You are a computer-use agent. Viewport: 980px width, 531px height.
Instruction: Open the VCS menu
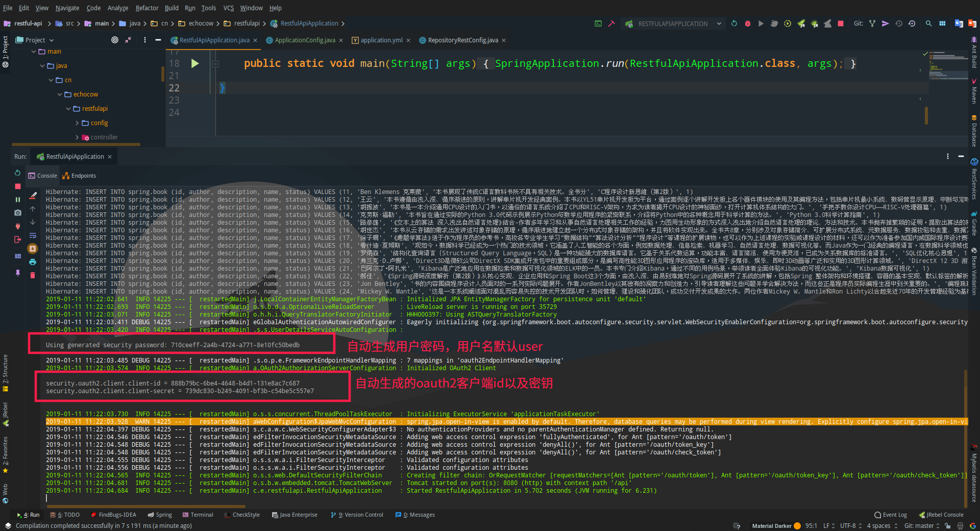(x=229, y=8)
